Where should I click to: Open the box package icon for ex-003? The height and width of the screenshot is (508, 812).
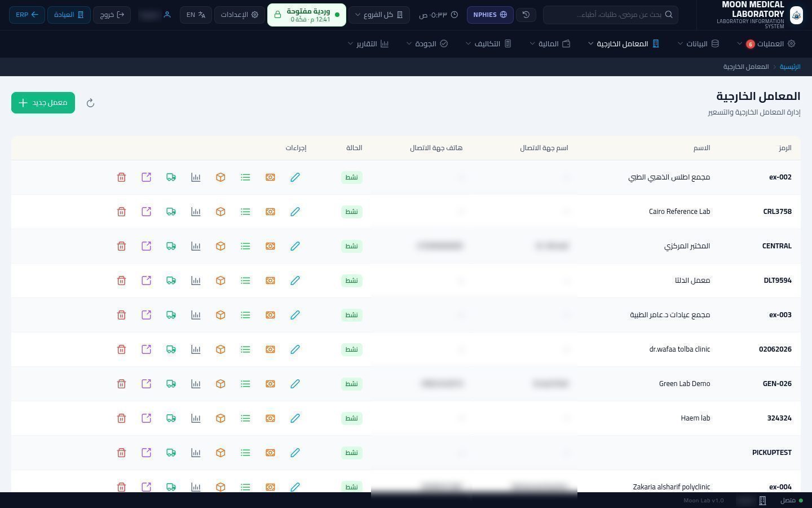[x=220, y=315]
